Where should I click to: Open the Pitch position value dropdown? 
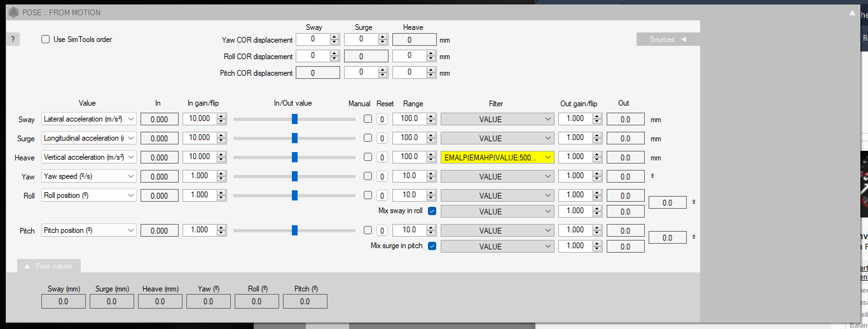[89, 230]
